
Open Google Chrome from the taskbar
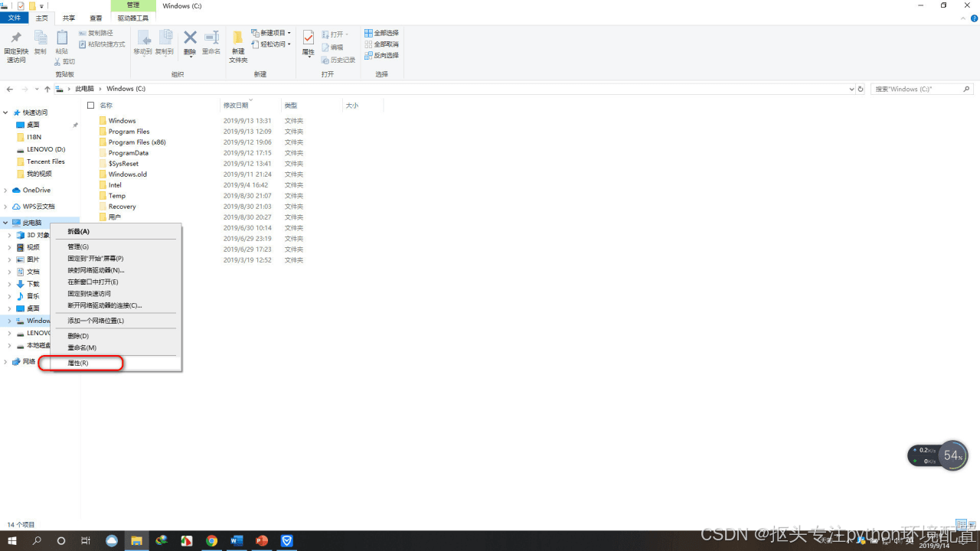(x=211, y=540)
